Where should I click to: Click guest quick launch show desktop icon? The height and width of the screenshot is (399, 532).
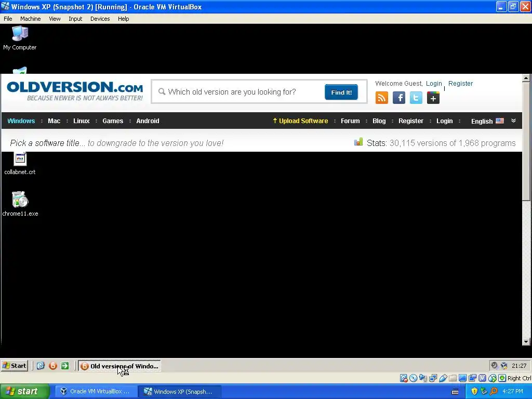[x=41, y=366]
